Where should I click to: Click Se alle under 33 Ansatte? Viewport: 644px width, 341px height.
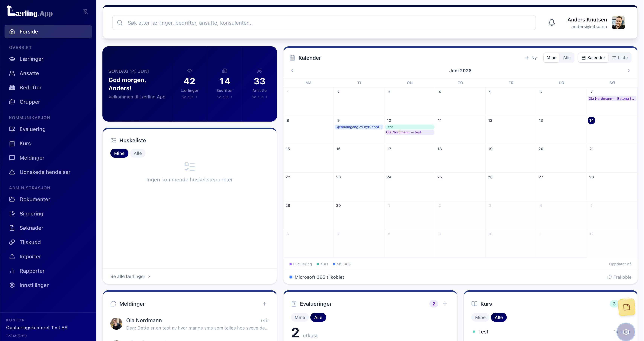click(x=259, y=97)
